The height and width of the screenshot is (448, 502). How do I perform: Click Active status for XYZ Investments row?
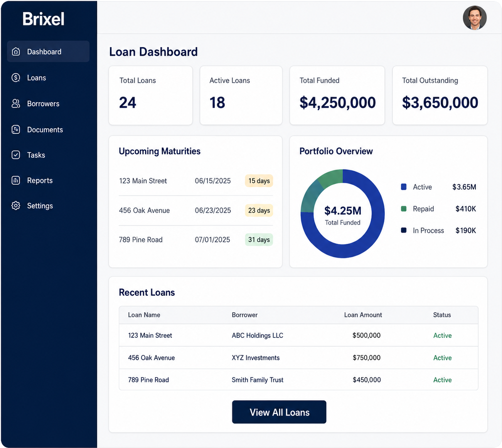[x=442, y=358]
